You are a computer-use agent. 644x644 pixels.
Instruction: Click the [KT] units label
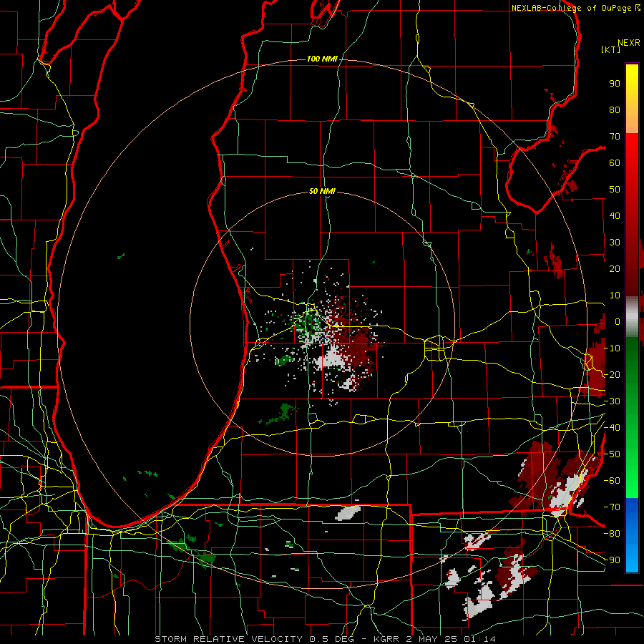pos(611,49)
